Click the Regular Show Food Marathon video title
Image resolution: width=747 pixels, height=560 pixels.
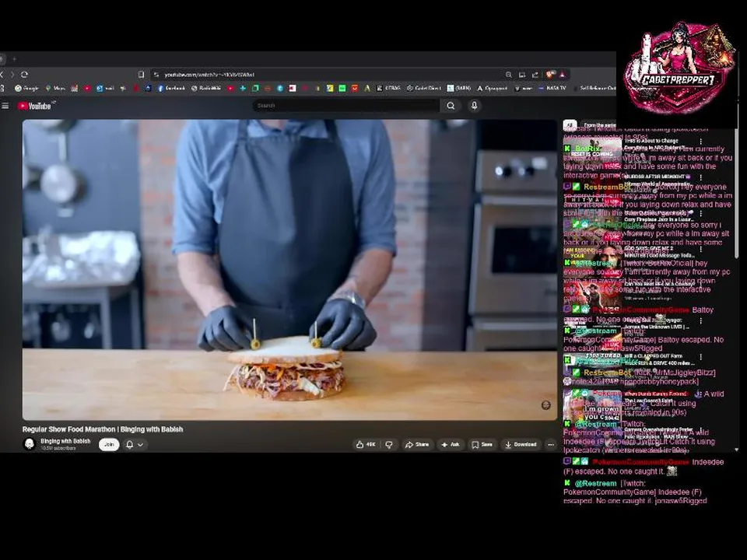[x=103, y=429]
